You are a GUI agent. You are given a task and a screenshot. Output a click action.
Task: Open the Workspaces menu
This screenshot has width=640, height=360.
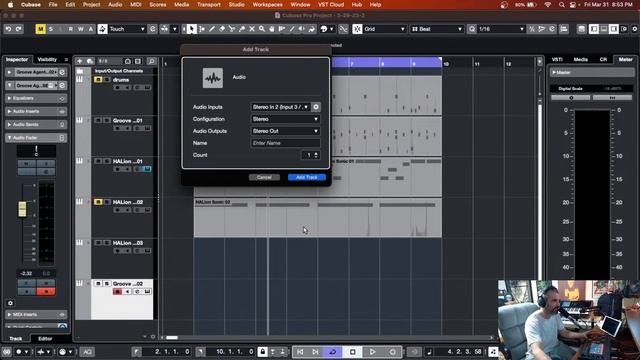[267, 4]
